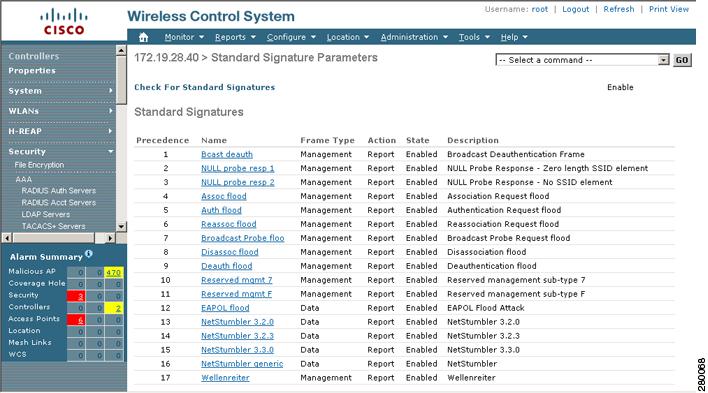Expand the H-REAP sidebar section
The height and width of the screenshot is (393, 708).
click(x=60, y=131)
